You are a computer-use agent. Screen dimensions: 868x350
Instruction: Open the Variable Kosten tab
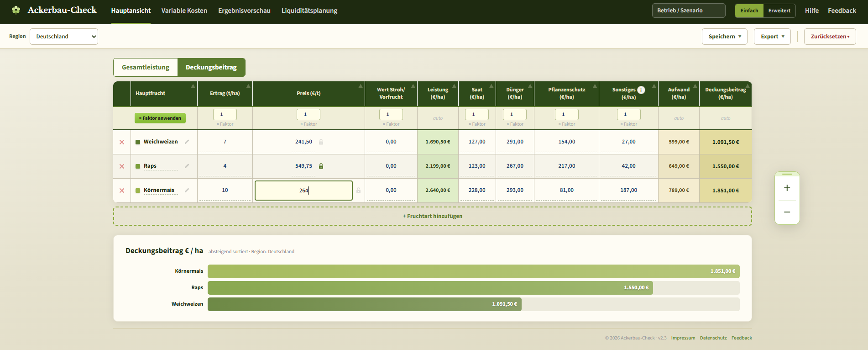[x=184, y=11]
